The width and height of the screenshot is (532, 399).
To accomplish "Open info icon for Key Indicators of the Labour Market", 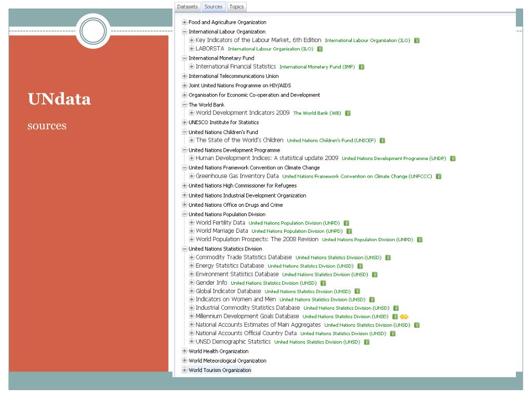I will pos(417,41).
